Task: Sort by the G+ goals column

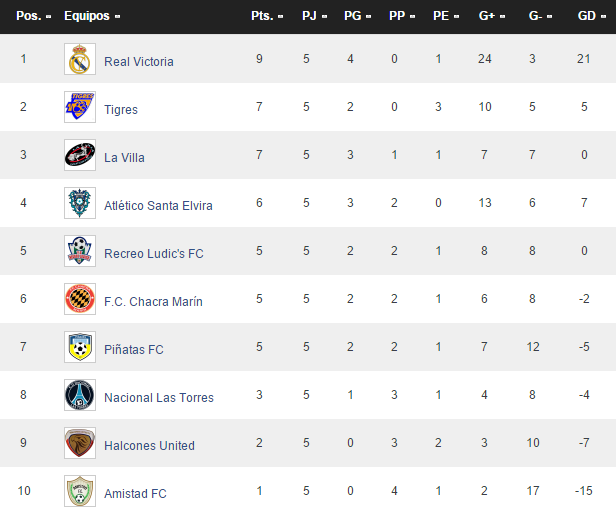Action: pos(489,16)
